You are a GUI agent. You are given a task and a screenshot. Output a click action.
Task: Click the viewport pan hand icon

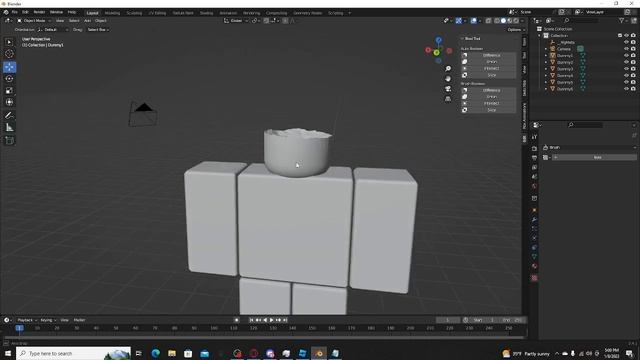tap(448, 79)
